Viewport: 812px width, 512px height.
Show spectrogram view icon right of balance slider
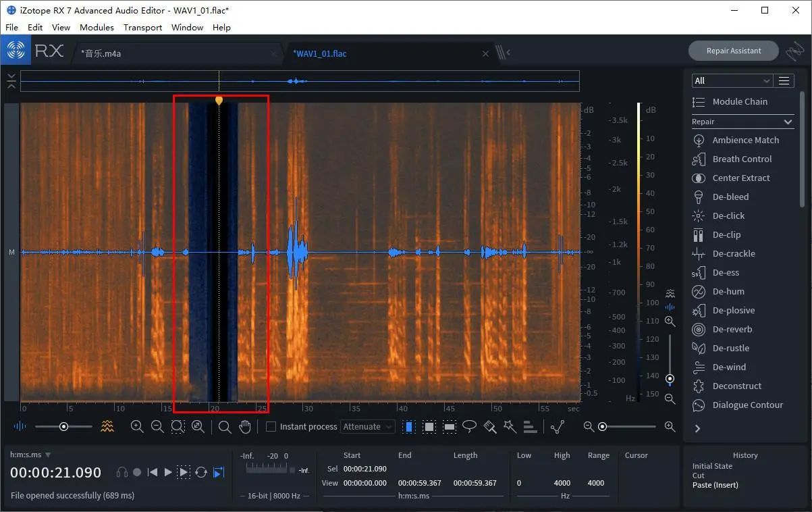pyautogui.click(x=107, y=426)
